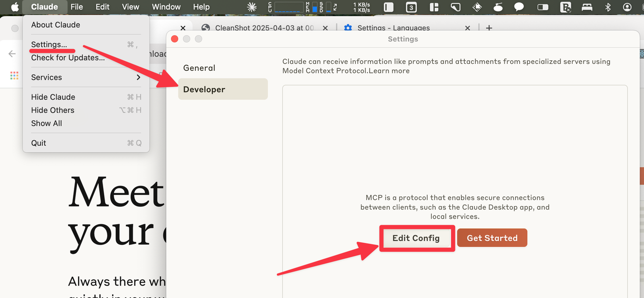
Task: Click the window layout grid menu bar icon
Action: click(434, 7)
